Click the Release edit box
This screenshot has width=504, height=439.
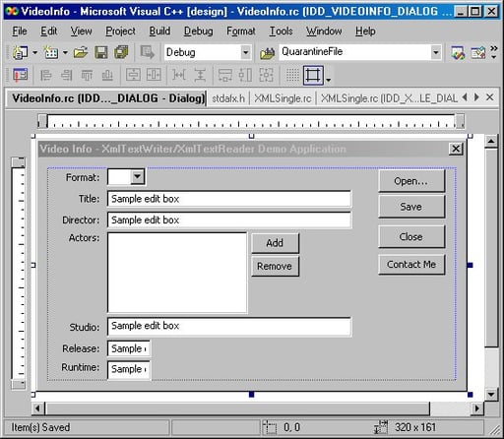tap(129, 348)
